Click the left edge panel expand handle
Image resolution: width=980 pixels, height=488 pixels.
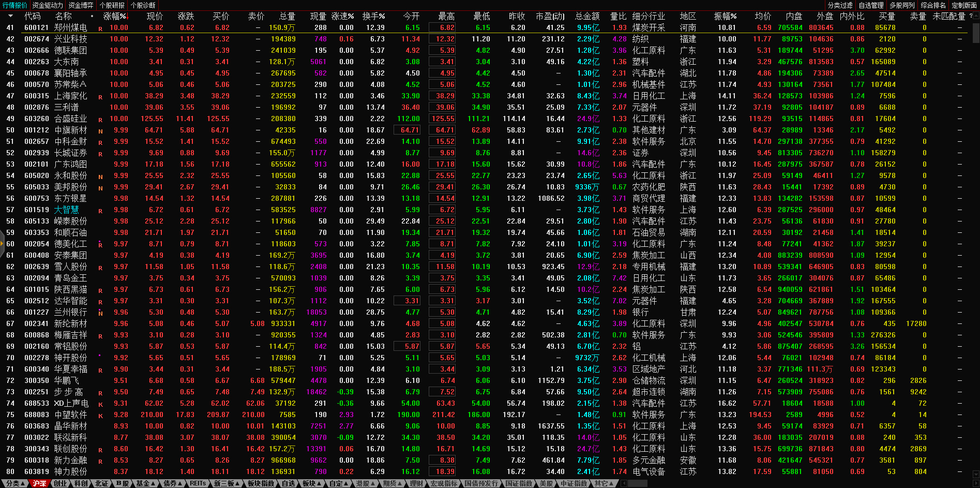point(2,243)
